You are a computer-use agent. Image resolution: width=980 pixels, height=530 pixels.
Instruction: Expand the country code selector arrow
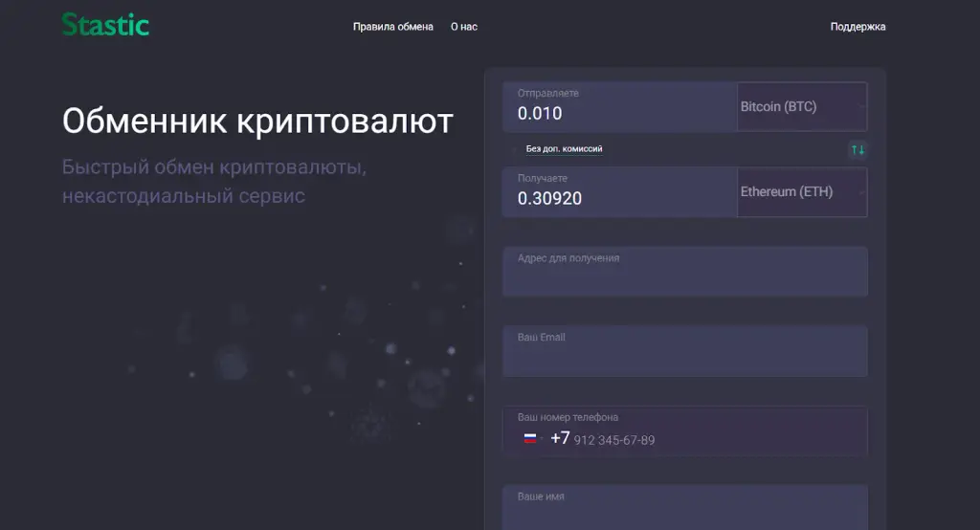pyautogui.click(x=542, y=439)
